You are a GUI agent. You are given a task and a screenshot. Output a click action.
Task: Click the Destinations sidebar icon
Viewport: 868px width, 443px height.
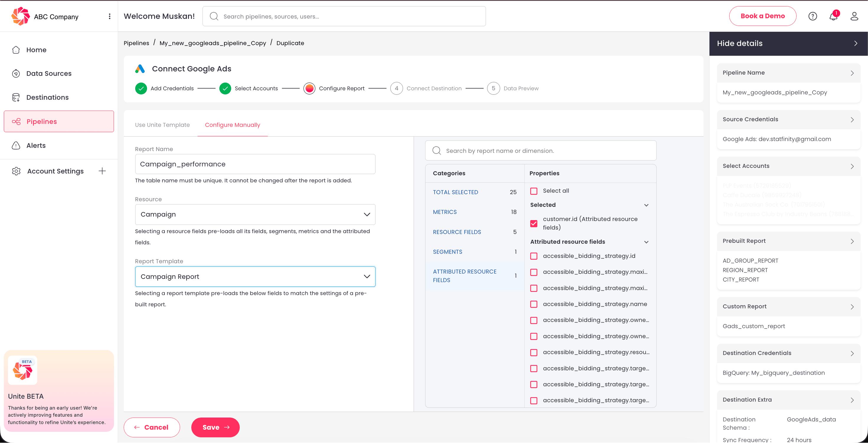pos(16,97)
